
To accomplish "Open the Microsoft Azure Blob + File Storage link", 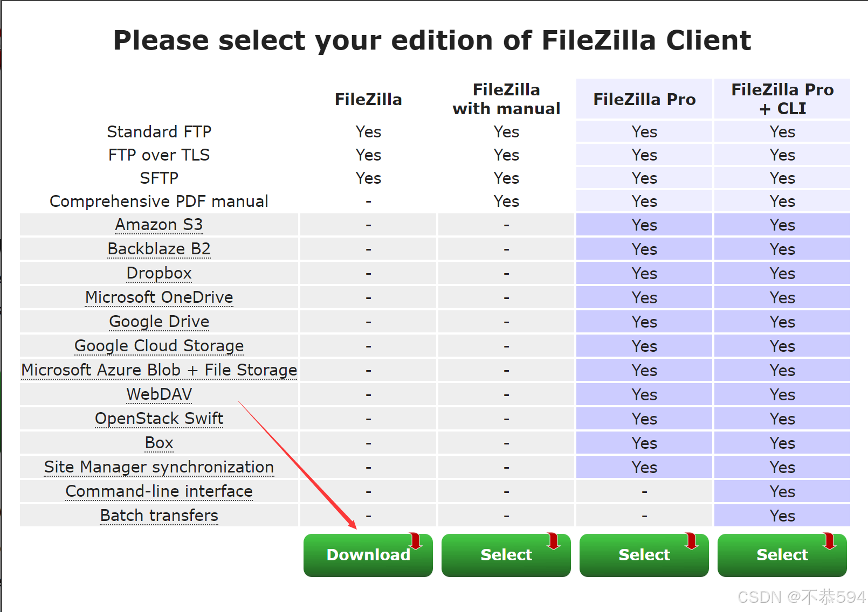I will click(x=159, y=370).
